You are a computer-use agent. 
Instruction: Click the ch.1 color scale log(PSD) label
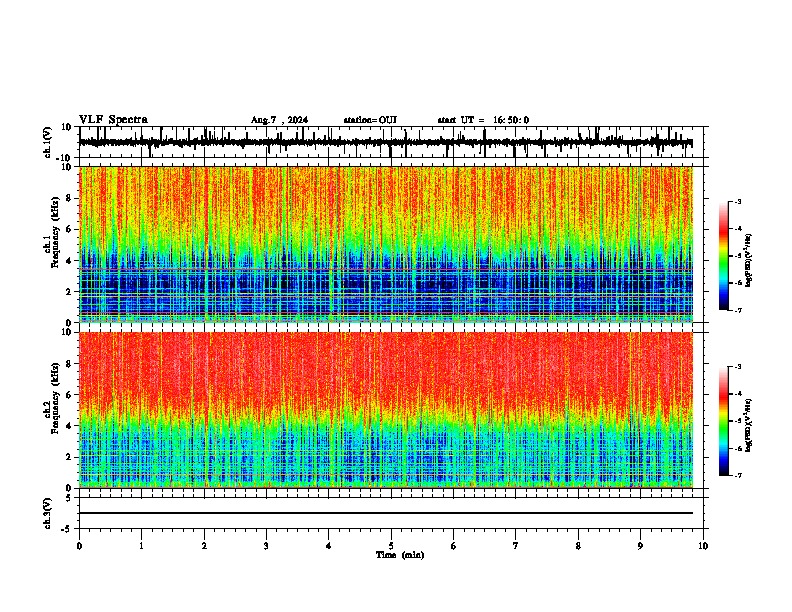[x=749, y=260]
